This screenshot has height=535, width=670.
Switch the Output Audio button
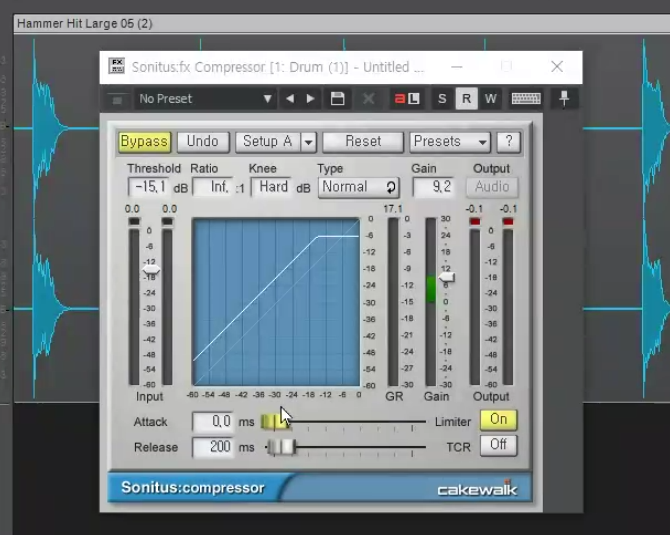(x=492, y=187)
